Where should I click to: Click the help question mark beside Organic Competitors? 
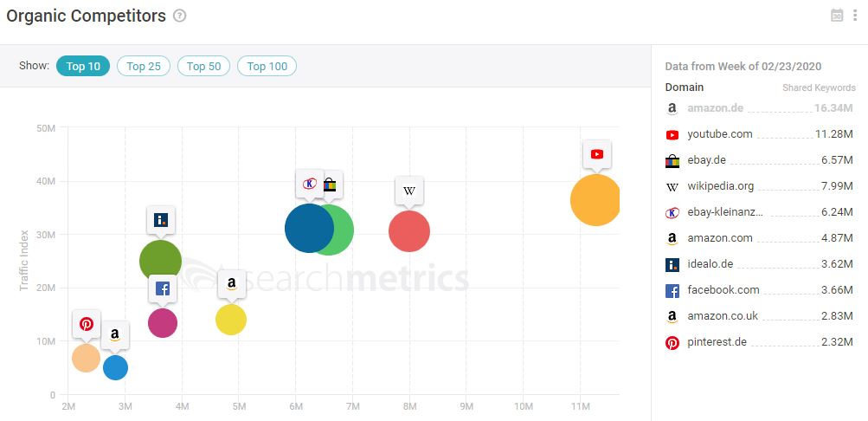[179, 16]
